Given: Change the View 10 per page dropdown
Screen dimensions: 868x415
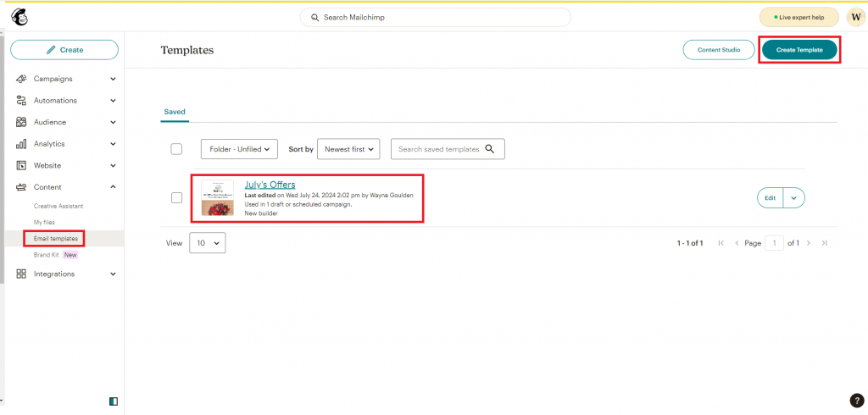Looking at the screenshot, I should 208,243.
